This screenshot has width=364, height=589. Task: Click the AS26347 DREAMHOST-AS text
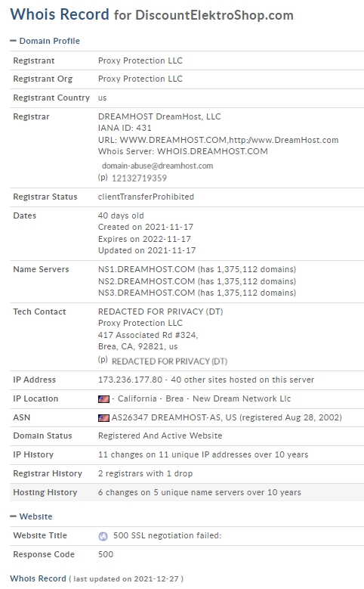(167, 417)
